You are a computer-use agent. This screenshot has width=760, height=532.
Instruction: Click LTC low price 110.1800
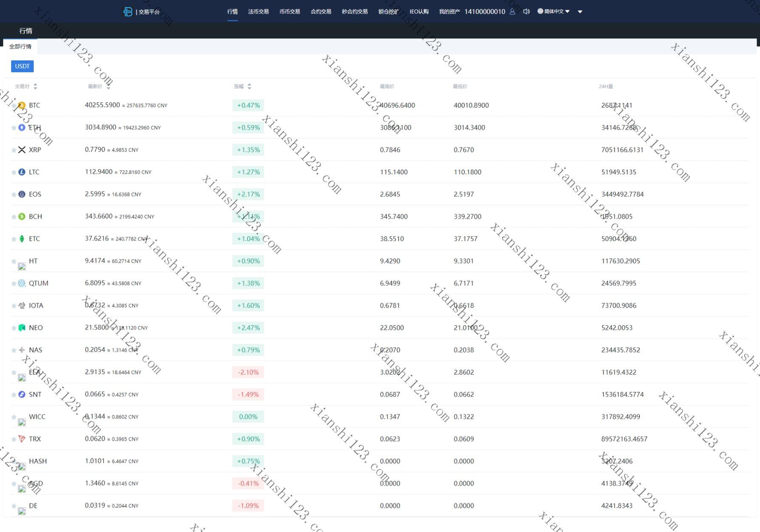(468, 172)
